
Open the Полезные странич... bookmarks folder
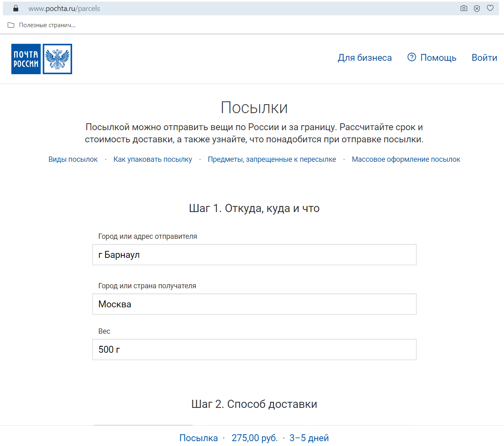[42, 25]
